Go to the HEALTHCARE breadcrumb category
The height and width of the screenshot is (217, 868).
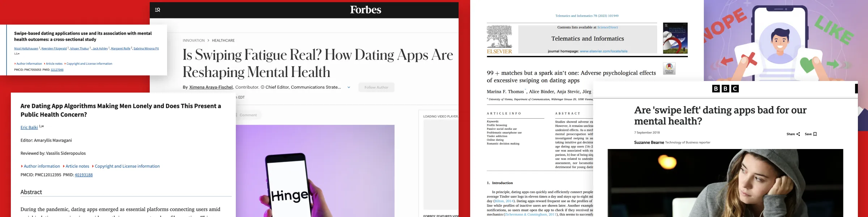(x=223, y=41)
